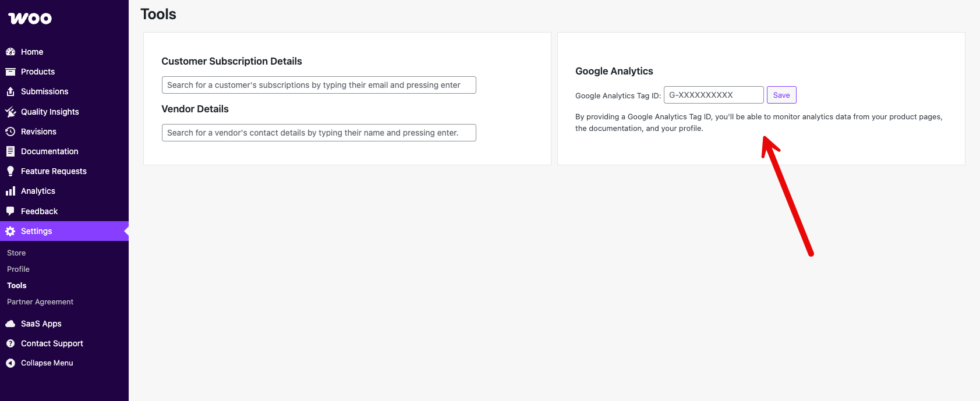Go to the Products section
This screenshot has width=980, height=401.
click(64, 72)
